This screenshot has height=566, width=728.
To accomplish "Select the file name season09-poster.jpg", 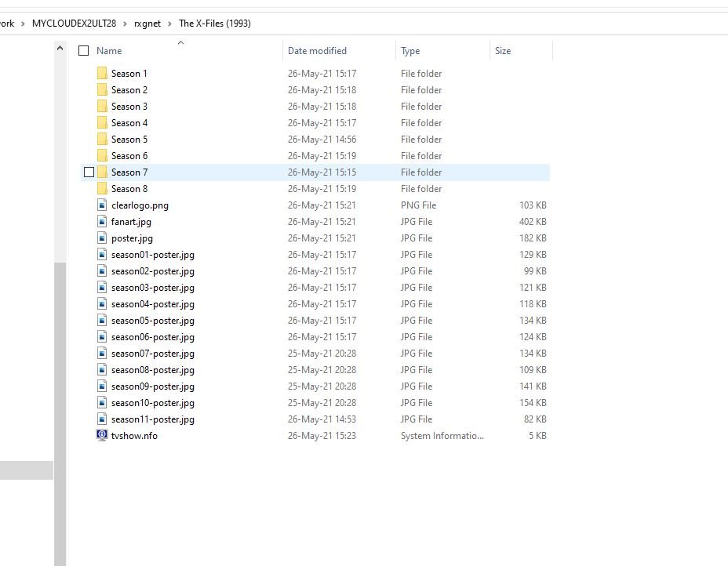I will (x=153, y=386).
